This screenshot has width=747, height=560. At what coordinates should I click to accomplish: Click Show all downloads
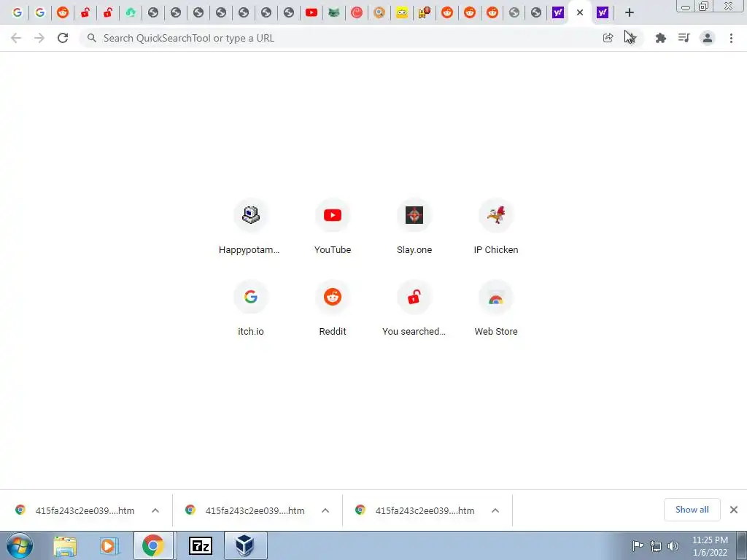click(692, 510)
